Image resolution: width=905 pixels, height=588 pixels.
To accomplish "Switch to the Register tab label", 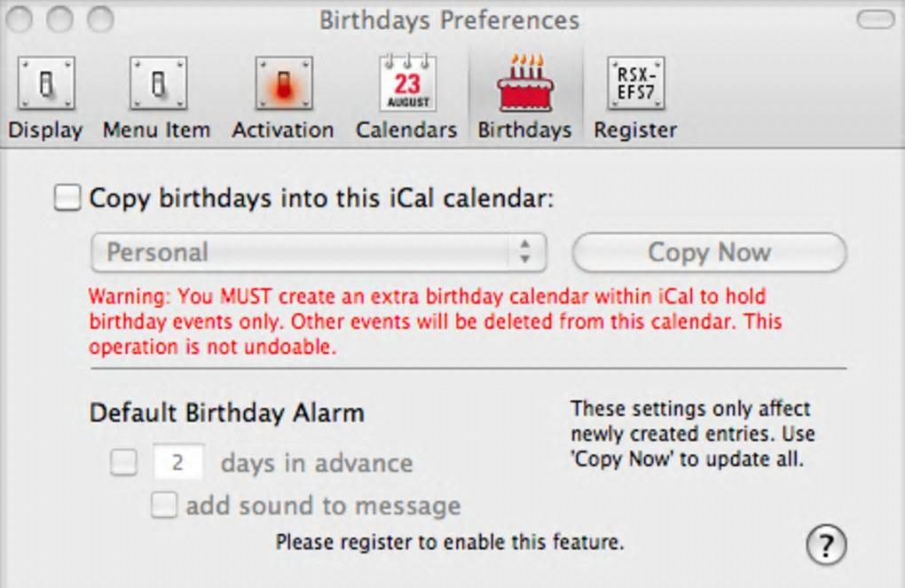I will pyautogui.click(x=635, y=130).
